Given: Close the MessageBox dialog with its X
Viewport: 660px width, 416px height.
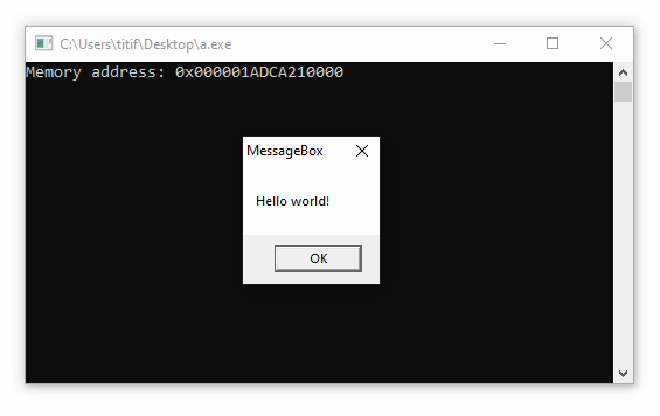Looking at the screenshot, I should pyautogui.click(x=362, y=151).
